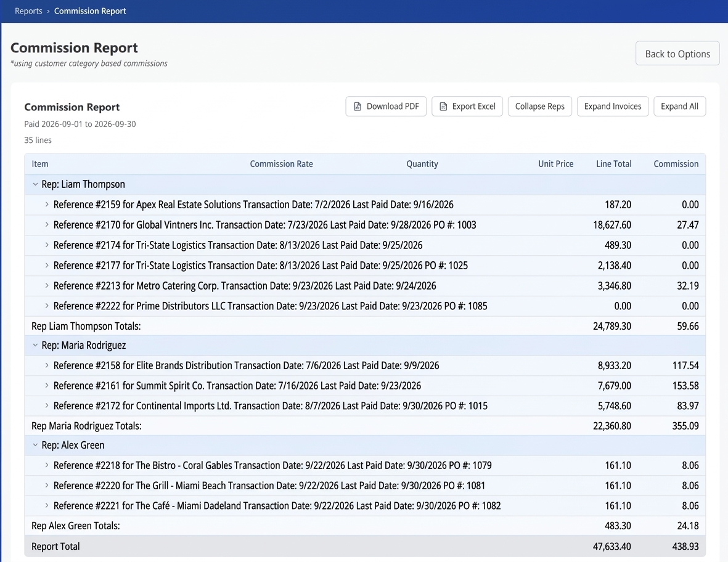This screenshot has height=562, width=728.
Task: Click the Commission column header
Action: (676, 164)
